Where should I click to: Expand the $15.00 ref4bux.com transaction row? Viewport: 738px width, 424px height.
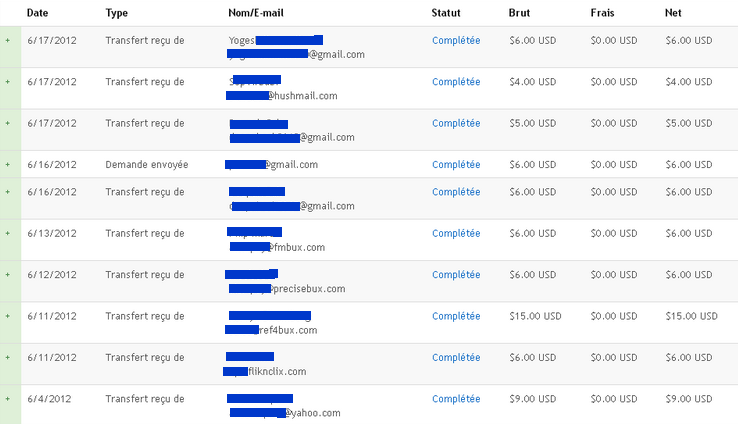(x=8, y=316)
